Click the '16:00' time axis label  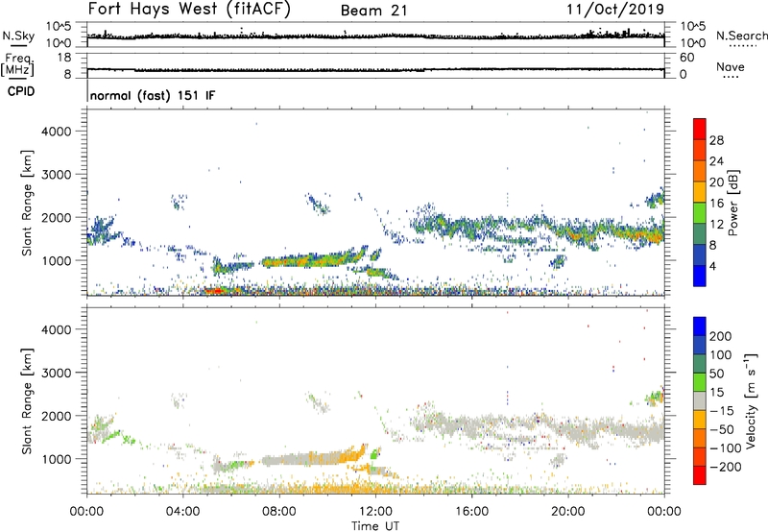tap(471, 512)
